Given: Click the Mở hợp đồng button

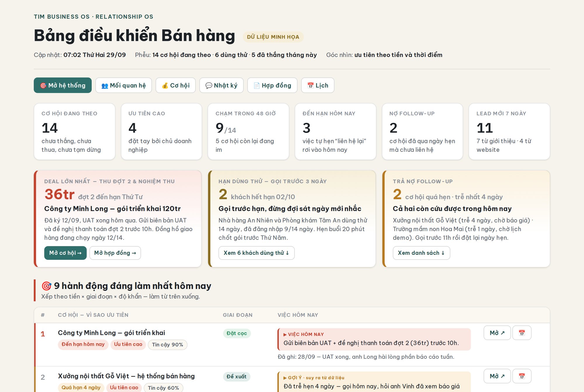Looking at the screenshot, I should coord(115,253).
